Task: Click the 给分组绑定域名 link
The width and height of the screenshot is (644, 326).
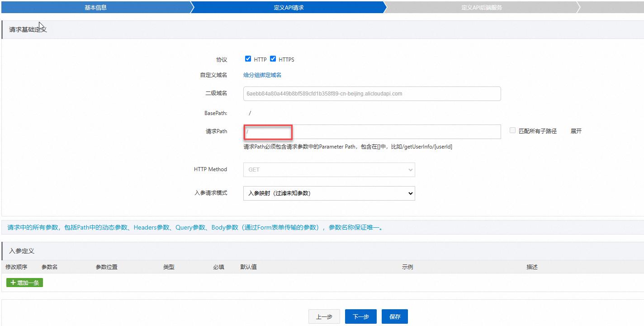Action: coord(262,75)
